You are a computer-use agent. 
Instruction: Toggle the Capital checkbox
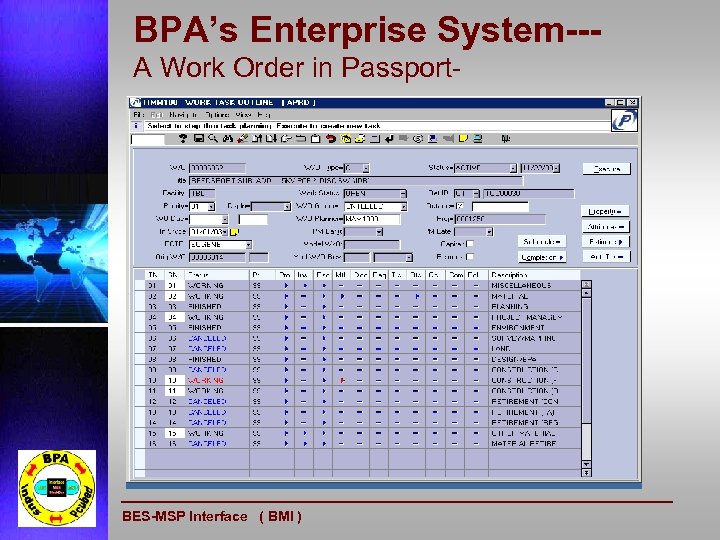[x=470, y=244]
